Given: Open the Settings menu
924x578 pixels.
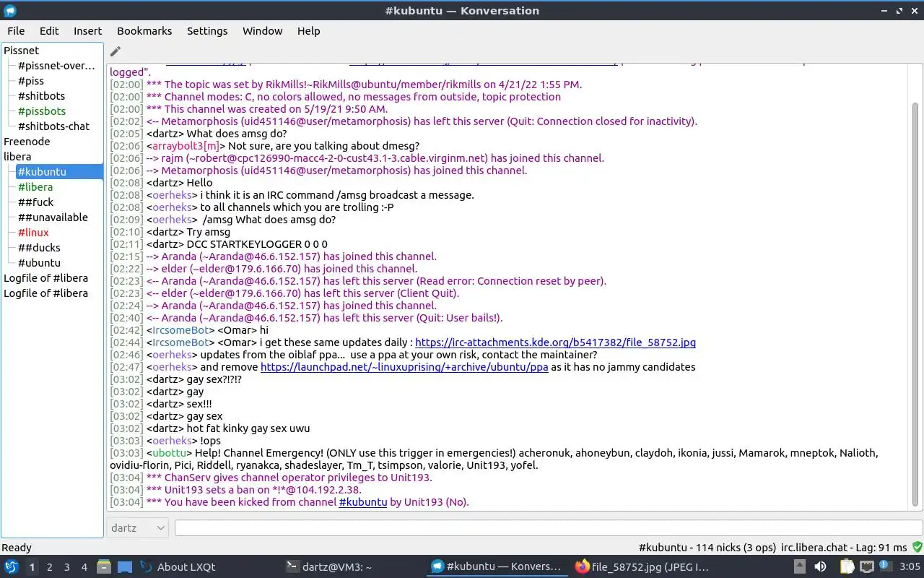Looking at the screenshot, I should click(207, 31).
